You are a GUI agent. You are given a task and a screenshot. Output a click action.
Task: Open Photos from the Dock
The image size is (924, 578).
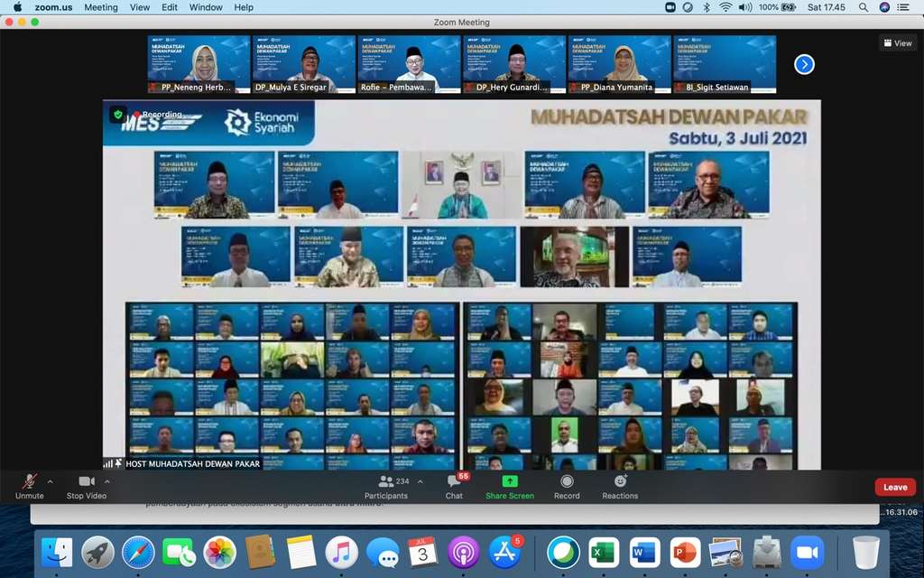(220, 554)
